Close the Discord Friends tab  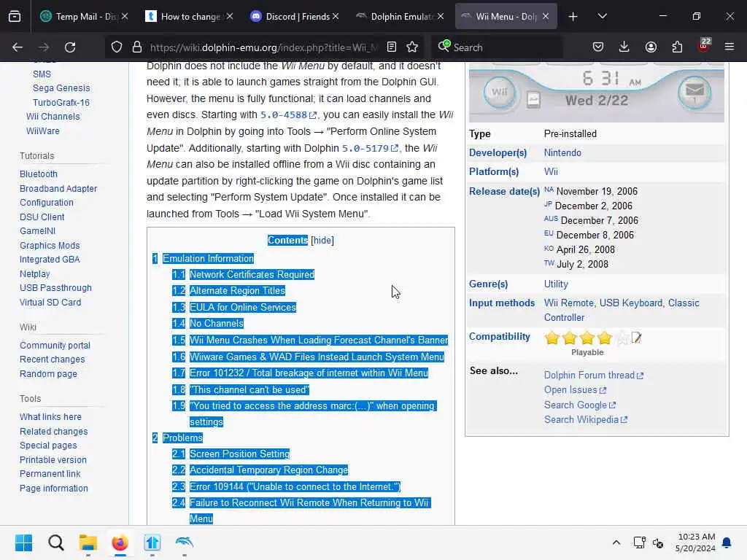pyautogui.click(x=336, y=17)
